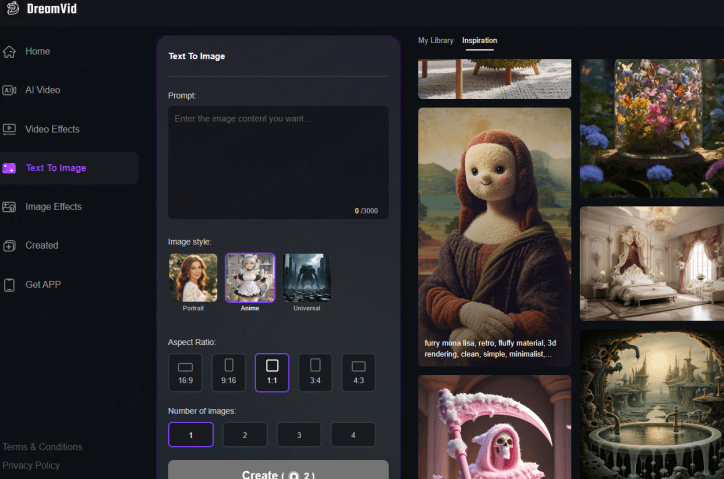The height and width of the screenshot is (479, 724).
Task: Choose 16:9 aspect ratio
Action: [185, 373]
